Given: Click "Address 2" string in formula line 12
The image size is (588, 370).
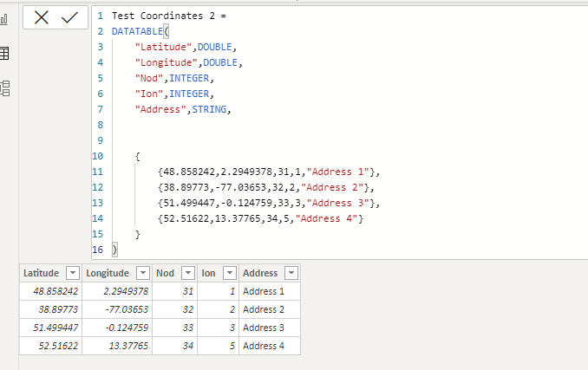Looking at the screenshot, I should pos(332,188).
